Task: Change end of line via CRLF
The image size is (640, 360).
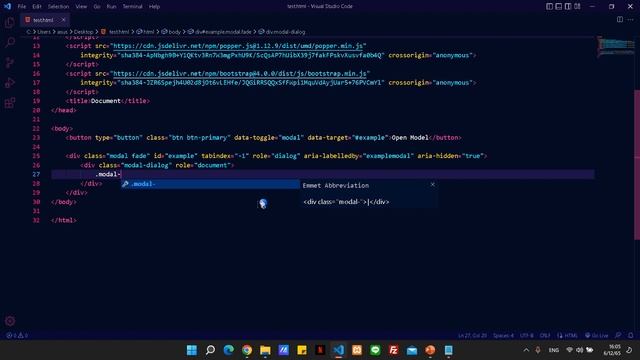Action: 545,336
